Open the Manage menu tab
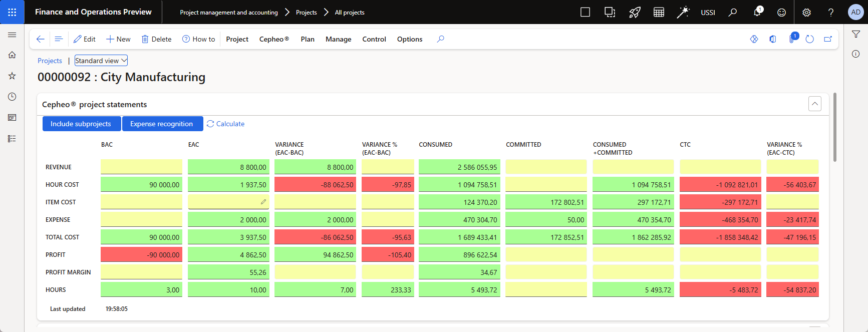This screenshot has width=868, height=332. [339, 39]
